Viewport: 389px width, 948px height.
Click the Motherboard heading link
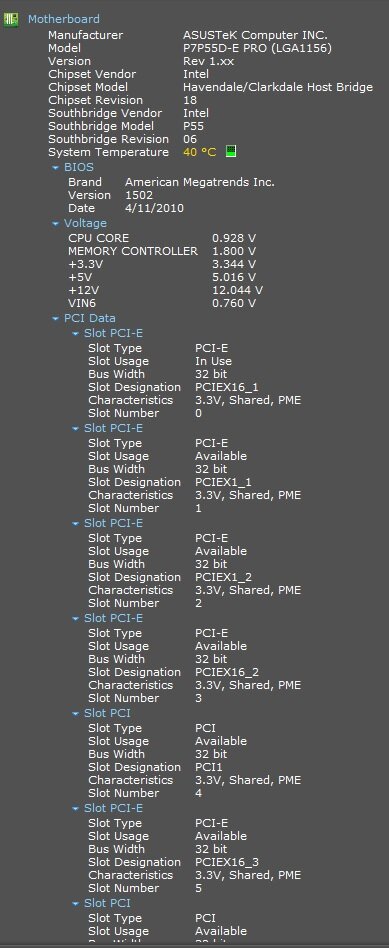(64, 19)
